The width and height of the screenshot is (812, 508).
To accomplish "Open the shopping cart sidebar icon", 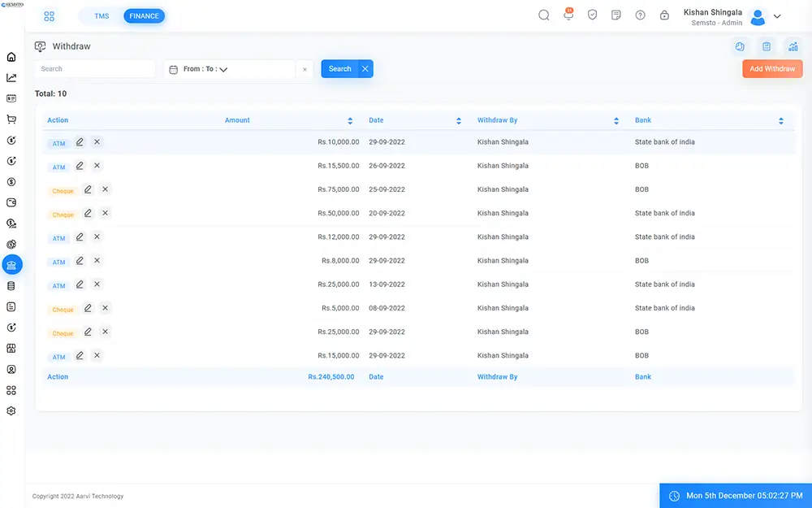I will coord(11,119).
